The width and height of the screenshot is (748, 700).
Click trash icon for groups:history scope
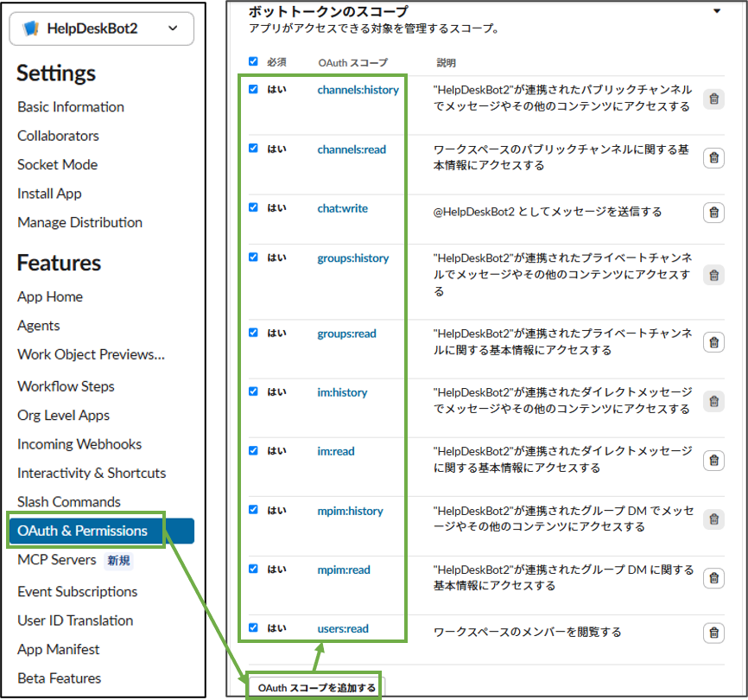click(713, 276)
